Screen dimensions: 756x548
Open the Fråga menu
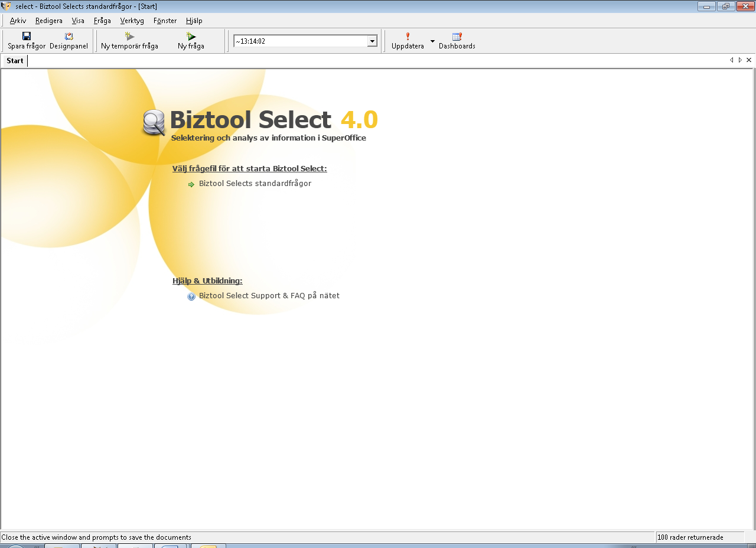[x=102, y=21]
